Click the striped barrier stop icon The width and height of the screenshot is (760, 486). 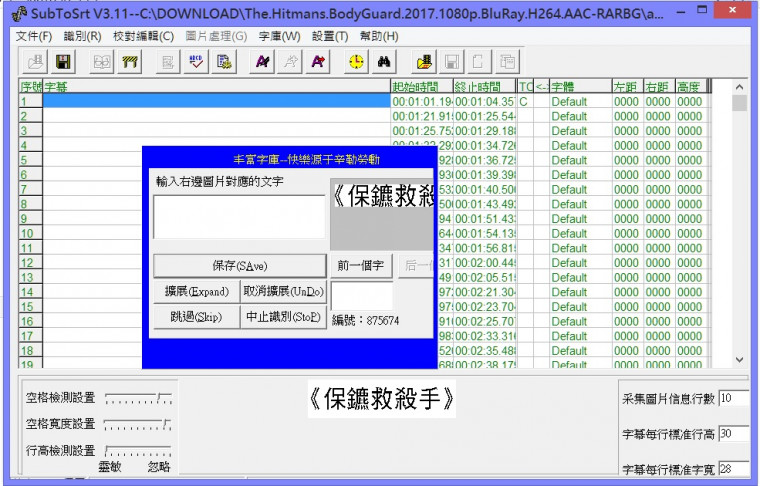[x=130, y=62]
